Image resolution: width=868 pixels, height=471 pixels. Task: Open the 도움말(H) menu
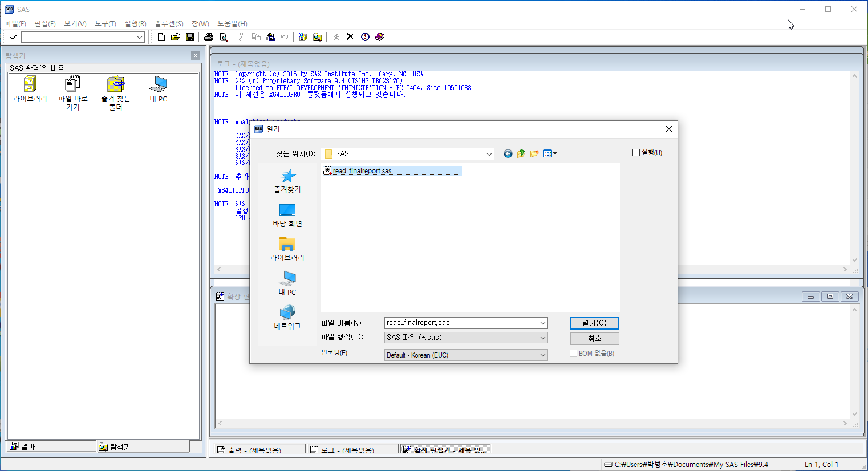[232, 23]
